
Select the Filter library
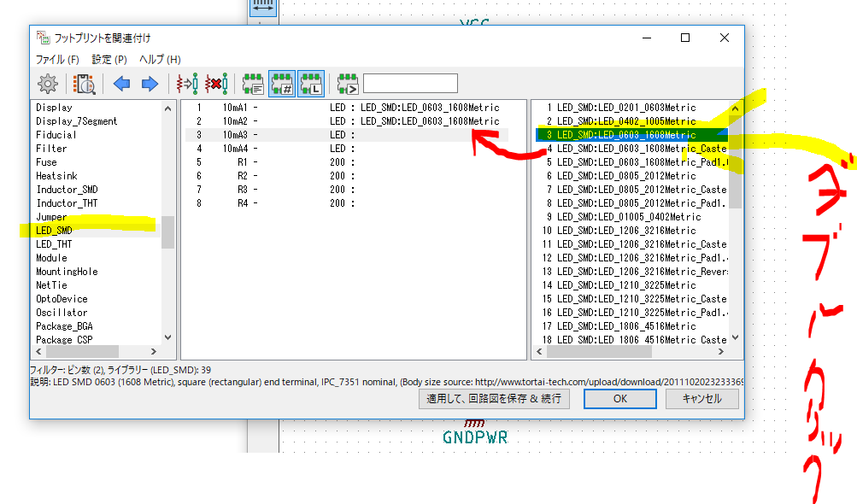pyautogui.click(x=51, y=148)
